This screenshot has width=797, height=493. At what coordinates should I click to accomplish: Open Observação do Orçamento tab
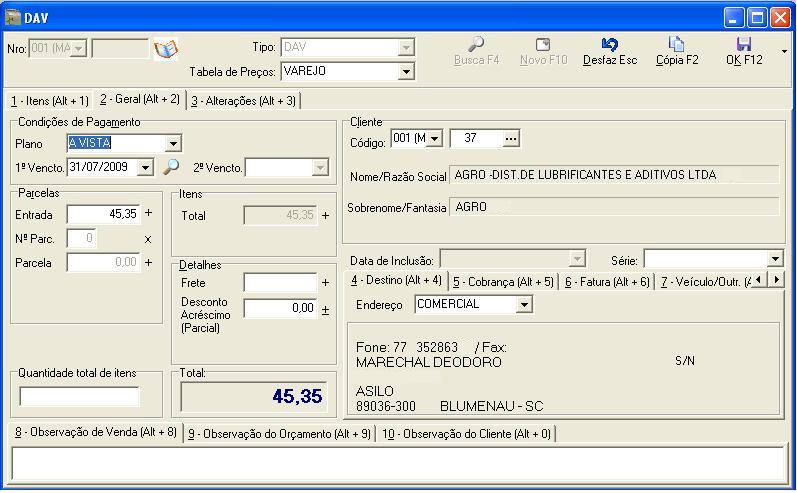(279, 433)
